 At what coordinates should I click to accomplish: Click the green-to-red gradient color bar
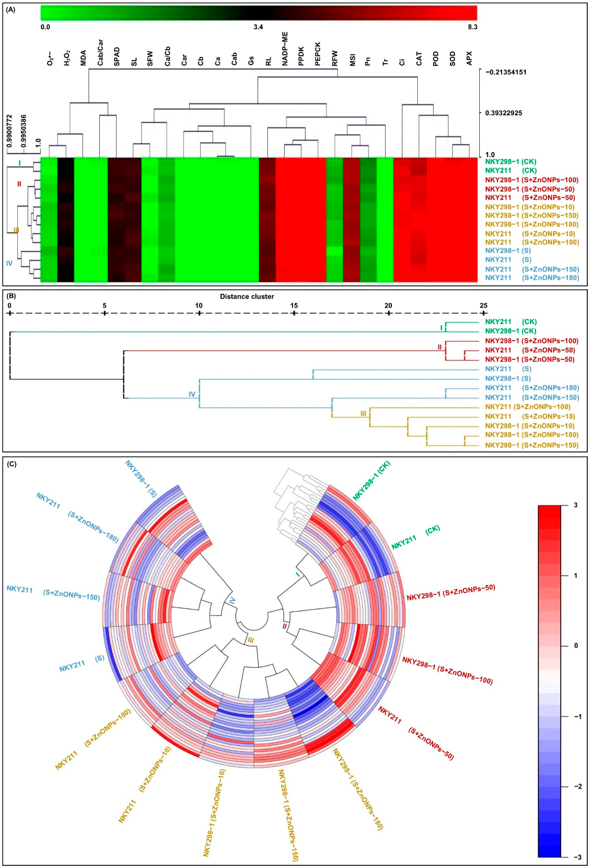click(x=259, y=13)
